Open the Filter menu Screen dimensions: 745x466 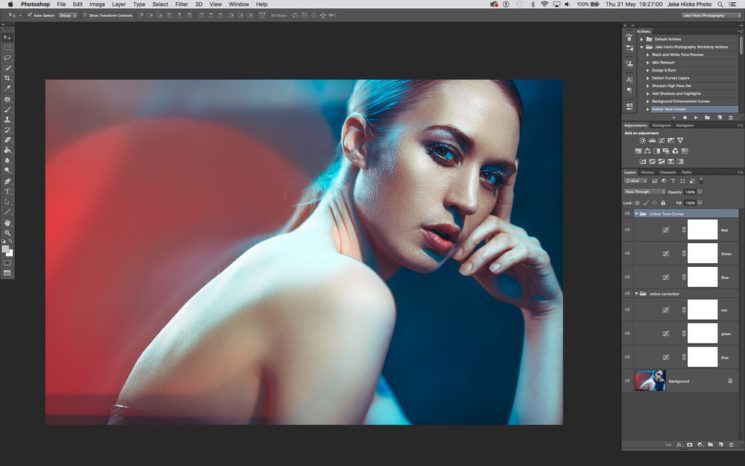181,4
